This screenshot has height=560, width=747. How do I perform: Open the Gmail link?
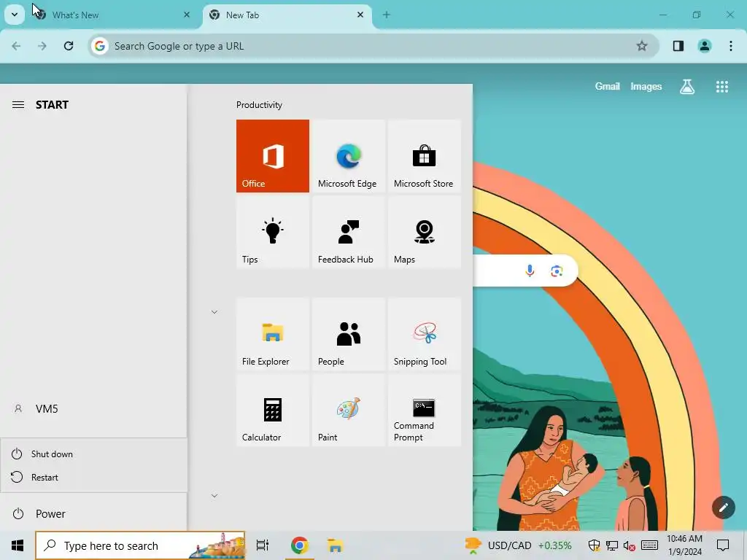click(607, 86)
